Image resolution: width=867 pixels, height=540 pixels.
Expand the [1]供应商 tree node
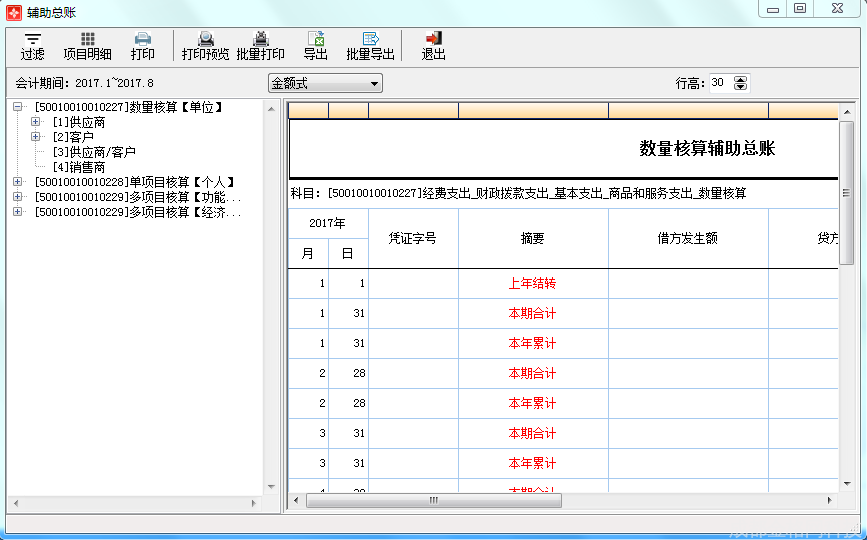click(36, 122)
